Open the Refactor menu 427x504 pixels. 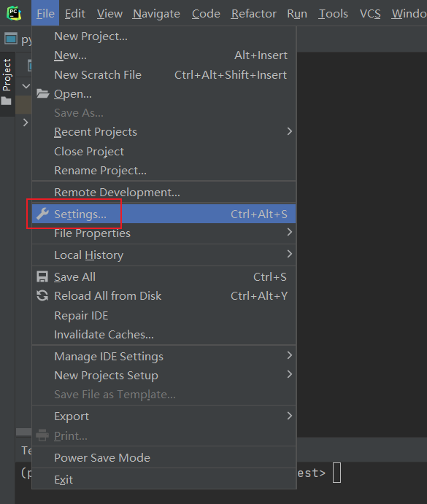253,14
